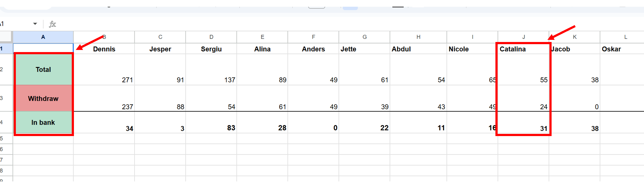Click the green Total cell
This screenshot has height=191, width=644.
(43, 70)
